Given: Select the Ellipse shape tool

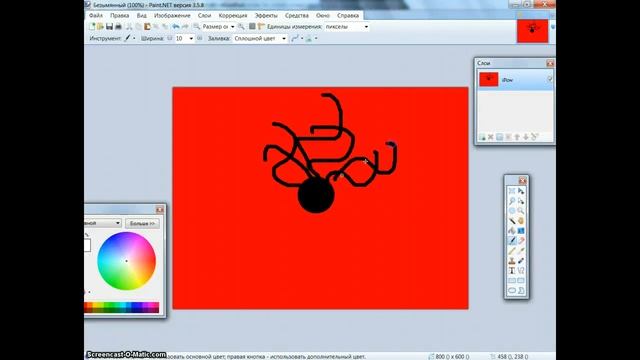Looking at the screenshot, I should 512,291.
